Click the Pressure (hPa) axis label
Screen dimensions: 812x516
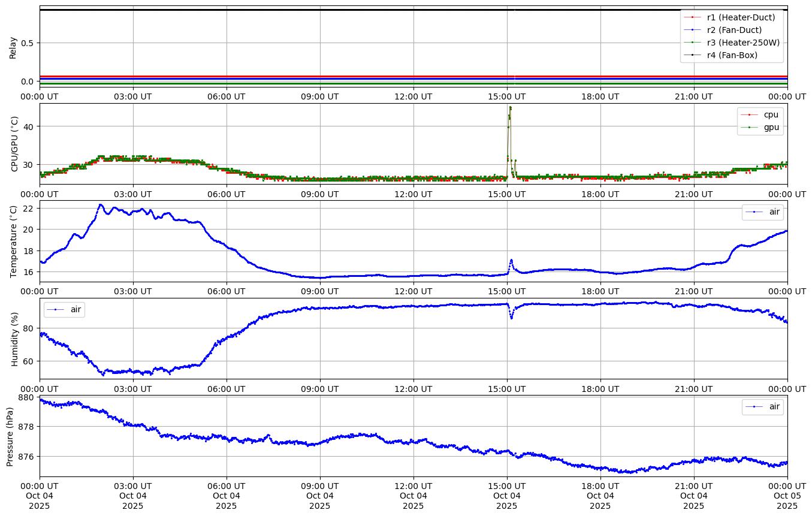pyautogui.click(x=10, y=436)
